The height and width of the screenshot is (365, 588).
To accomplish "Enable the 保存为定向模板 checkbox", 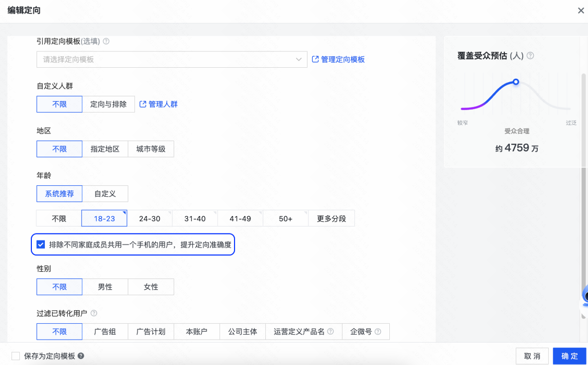I will click(15, 356).
